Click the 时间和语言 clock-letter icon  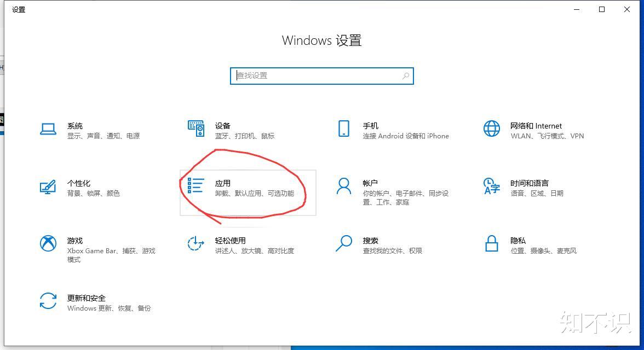492,186
